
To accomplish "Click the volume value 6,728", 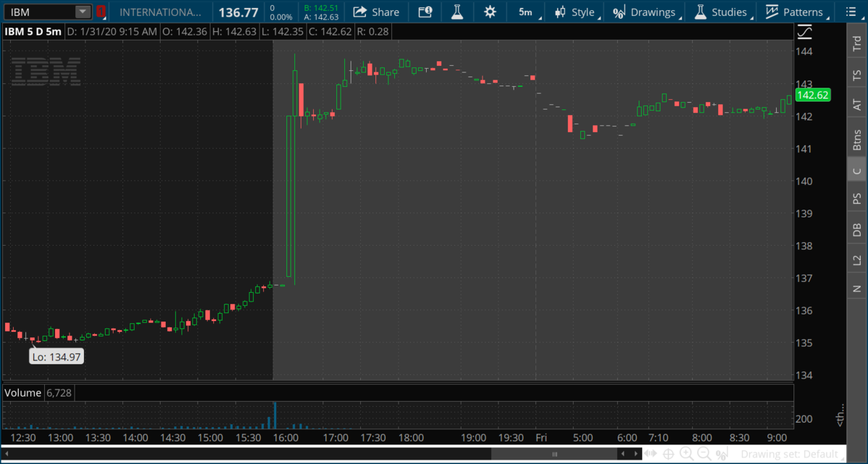I will click(x=59, y=392).
